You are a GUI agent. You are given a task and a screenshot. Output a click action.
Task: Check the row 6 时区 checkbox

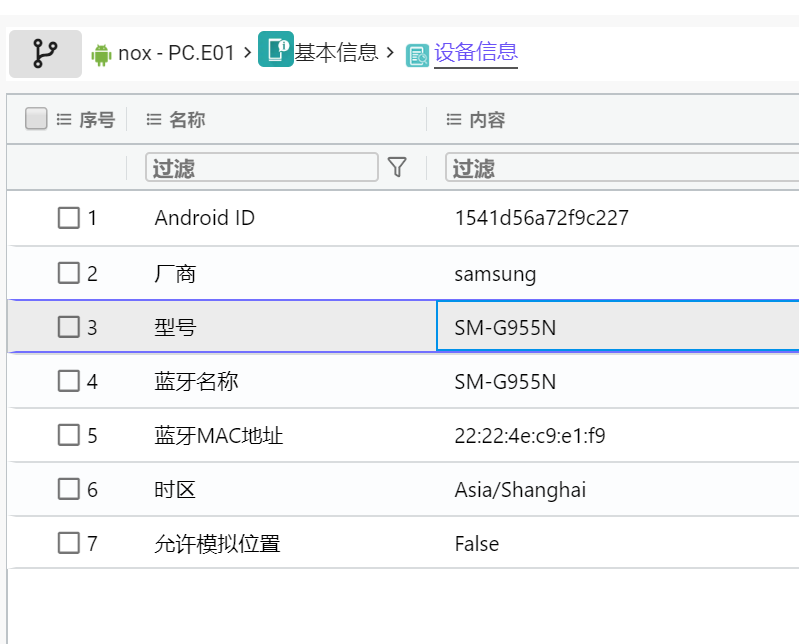69,489
